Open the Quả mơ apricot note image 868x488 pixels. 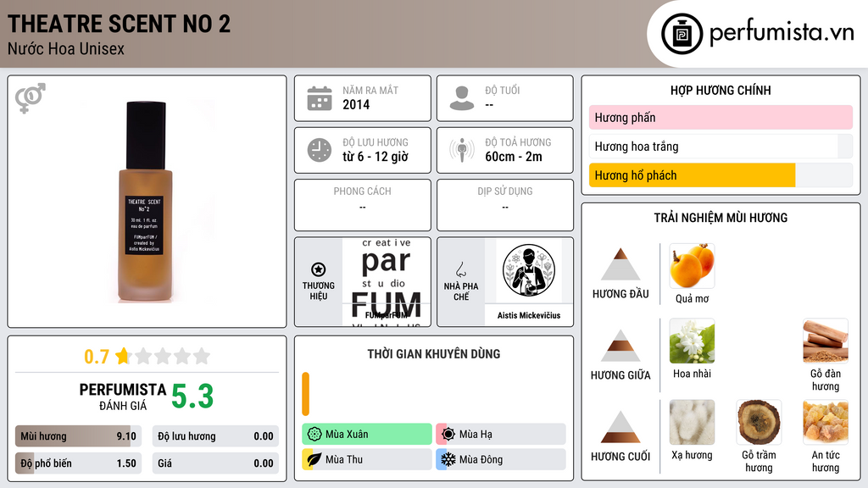(692, 265)
